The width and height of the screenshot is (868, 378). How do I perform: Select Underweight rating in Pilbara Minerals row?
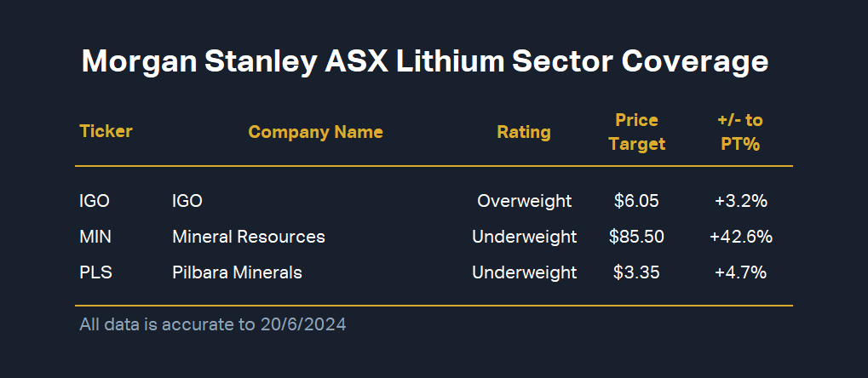point(524,272)
